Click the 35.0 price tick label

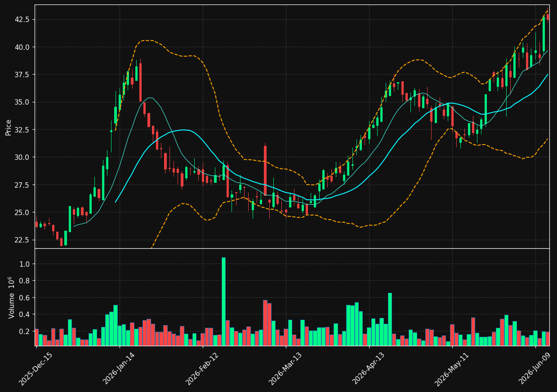(22, 102)
